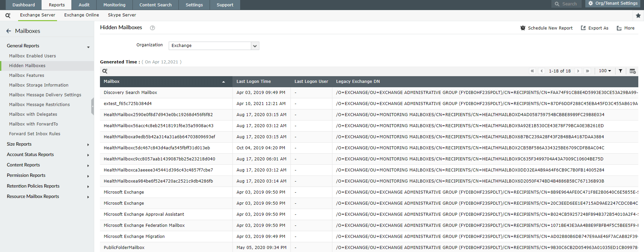Open the Support tab
644x252 pixels.
tap(225, 5)
